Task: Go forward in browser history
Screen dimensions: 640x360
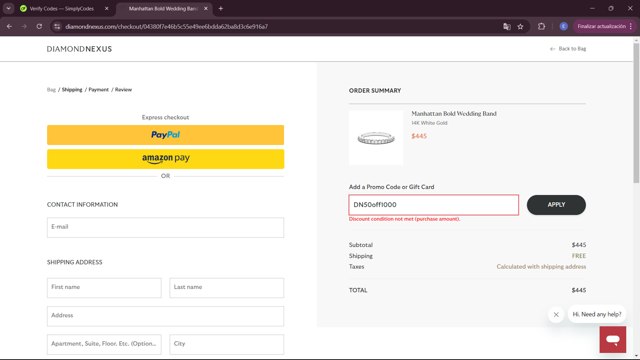Action: (x=24, y=27)
